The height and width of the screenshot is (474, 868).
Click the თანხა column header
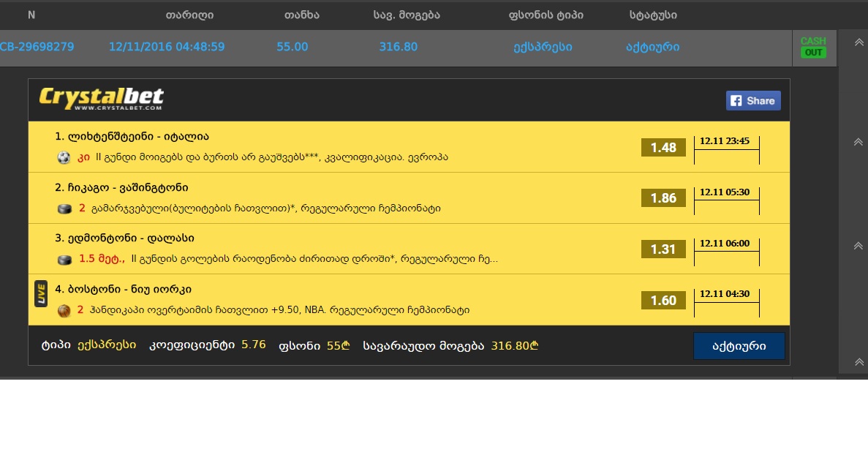pos(302,15)
